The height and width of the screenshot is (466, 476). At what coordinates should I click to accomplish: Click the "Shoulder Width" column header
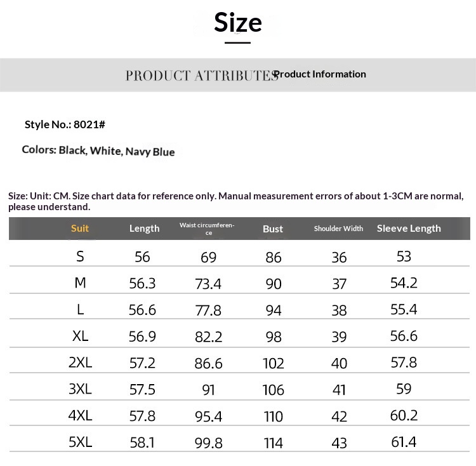(x=338, y=229)
